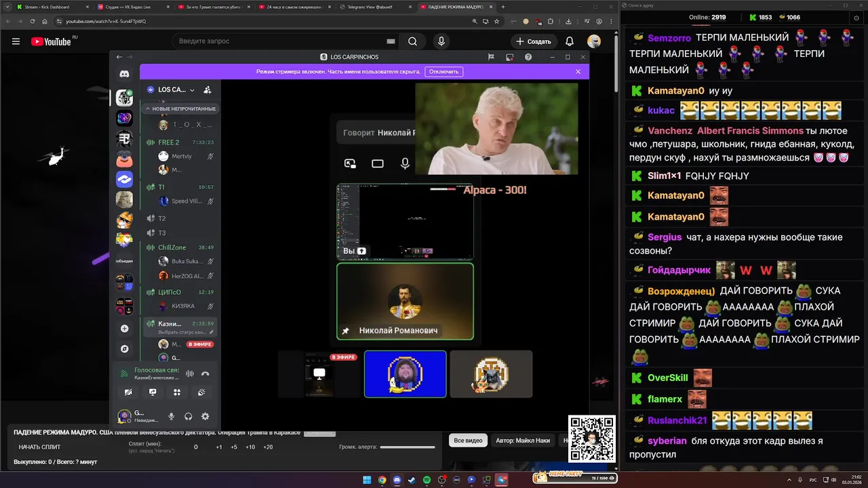The width and height of the screenshot is (868, 488).
Task: Click rectangle layout icon in call controls
Action: tap(378, 163)
